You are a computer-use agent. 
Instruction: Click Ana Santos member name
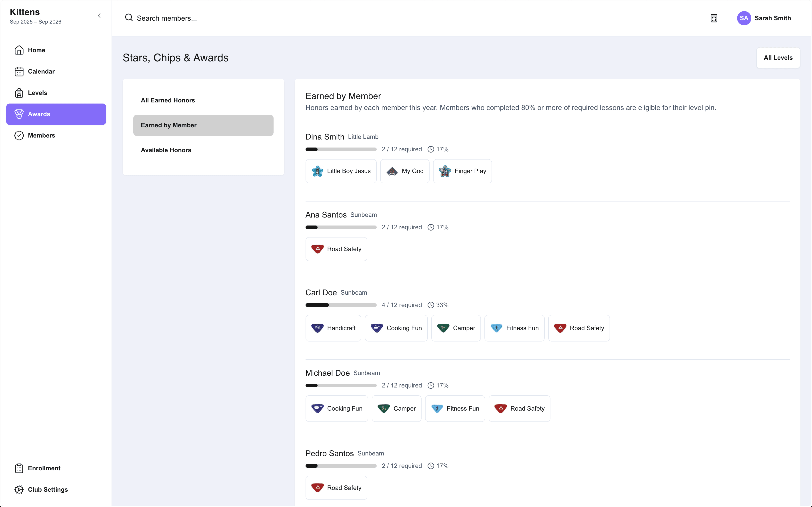[x=326, y=215]
